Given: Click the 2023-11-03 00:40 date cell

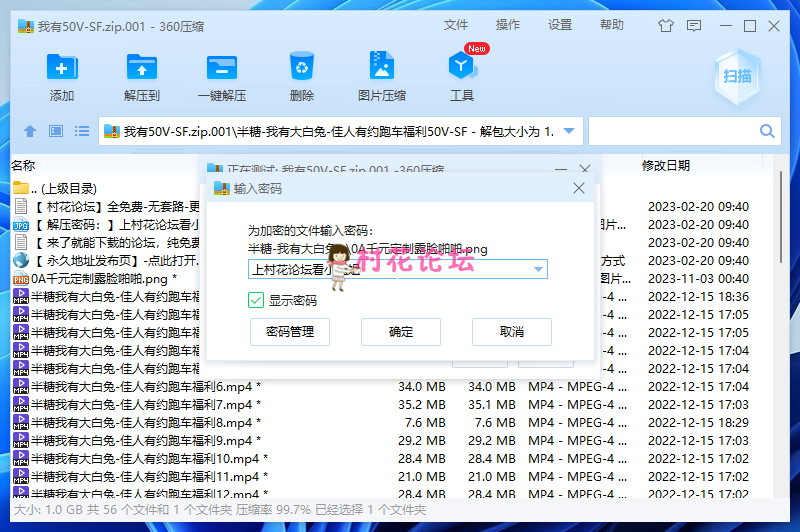Looking at the screenshot, I should (698, 279).
